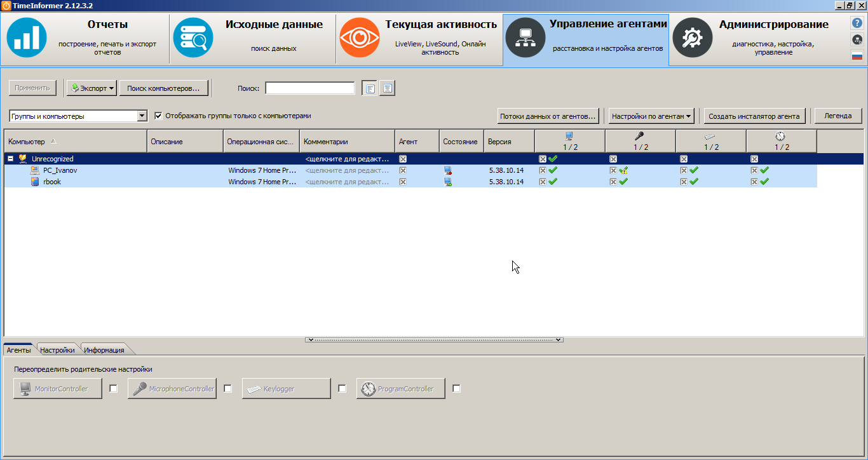Screen dimensions: 868x460
Task: Select the PC_Ivanov computer row name
Action: click(60, 170)
